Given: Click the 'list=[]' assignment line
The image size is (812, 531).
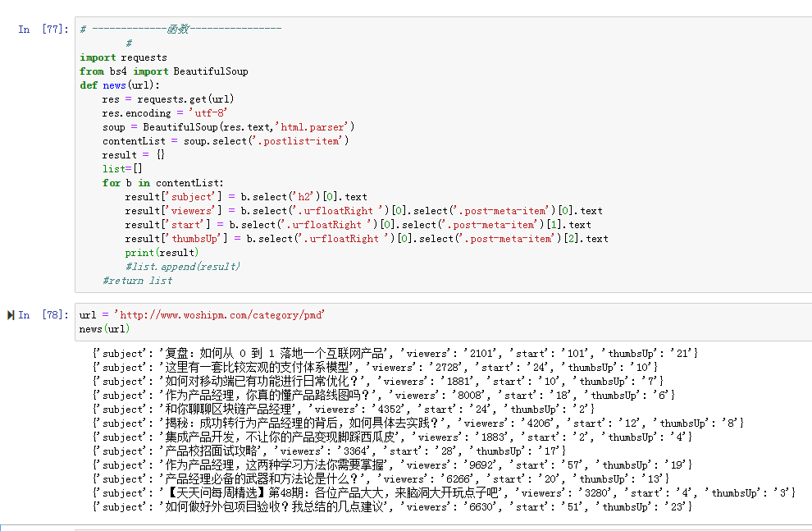Looking at the screenshot, I should 122,169.
